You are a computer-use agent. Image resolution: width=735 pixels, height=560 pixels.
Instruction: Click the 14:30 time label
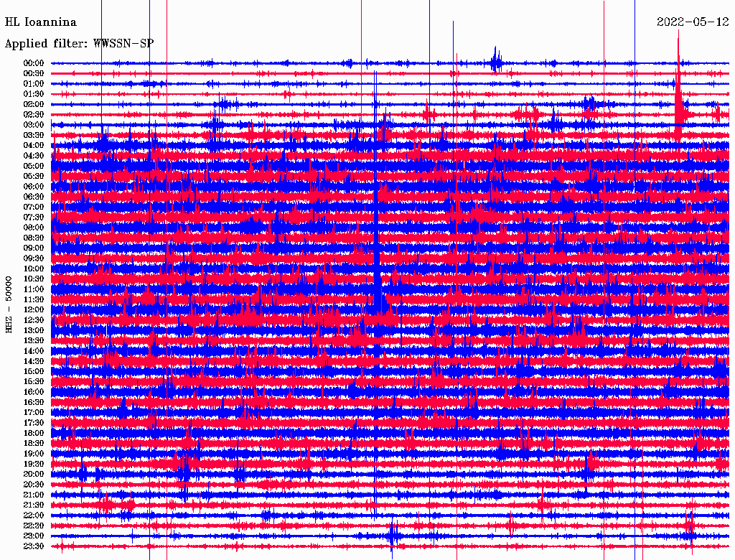point(34,362)
